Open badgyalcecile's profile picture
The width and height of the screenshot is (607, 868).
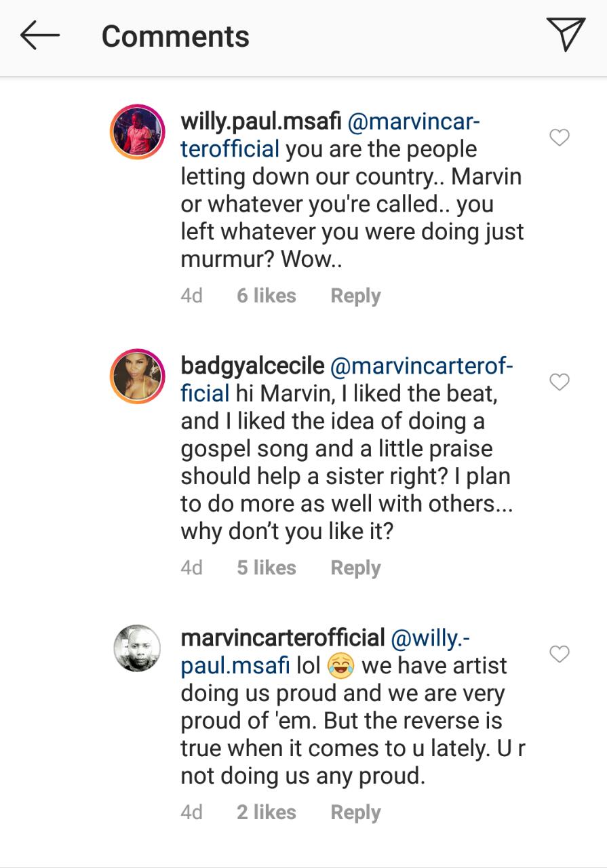(138, 376)
